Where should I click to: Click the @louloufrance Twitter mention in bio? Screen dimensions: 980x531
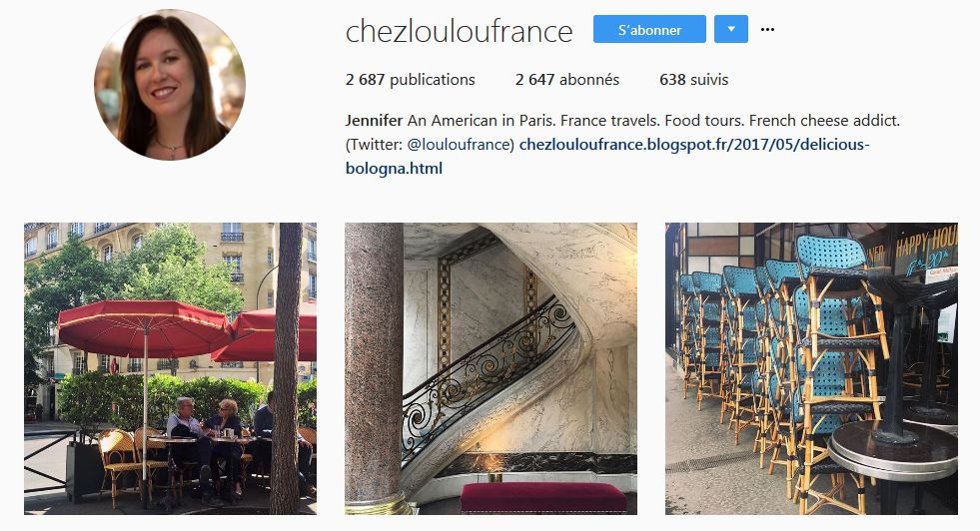[x=460, y=145]
